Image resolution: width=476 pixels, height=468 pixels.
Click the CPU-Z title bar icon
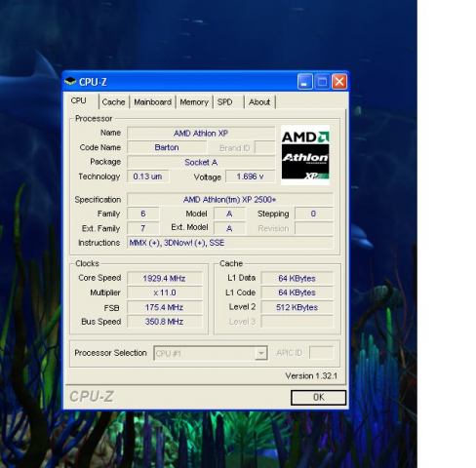click(70, 82)
